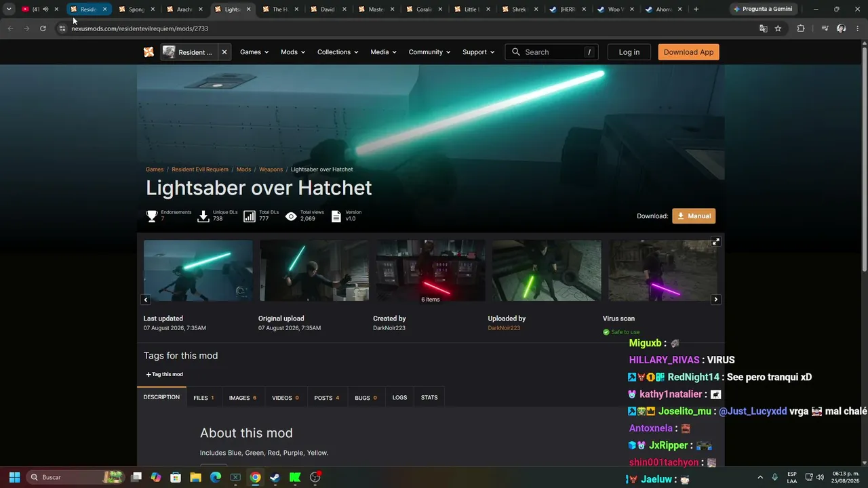This screenshot has height=488, width=868.
Task: Open Chrome extensions menu
Action: pos(801,28)
